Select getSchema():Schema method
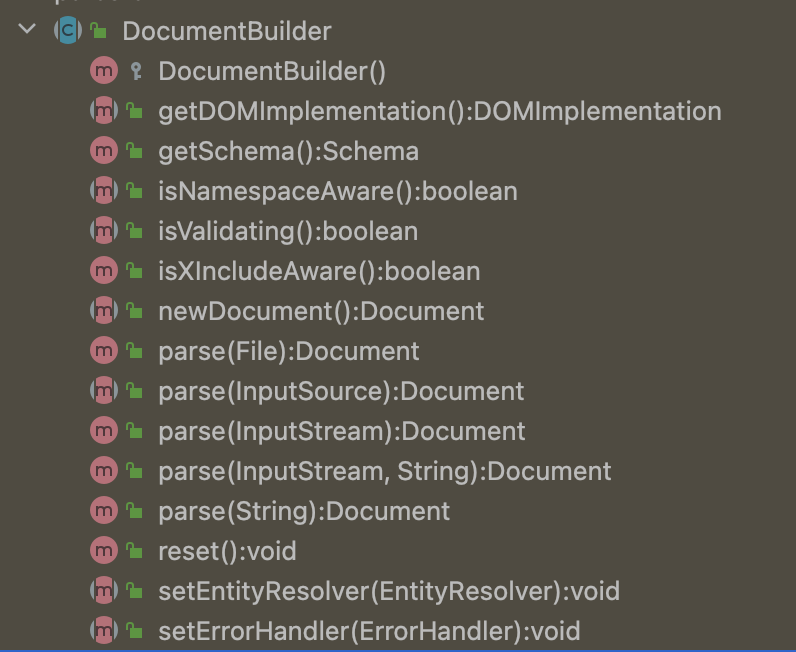This screenshot has width=796, height=652. click(x=288, y=151)
